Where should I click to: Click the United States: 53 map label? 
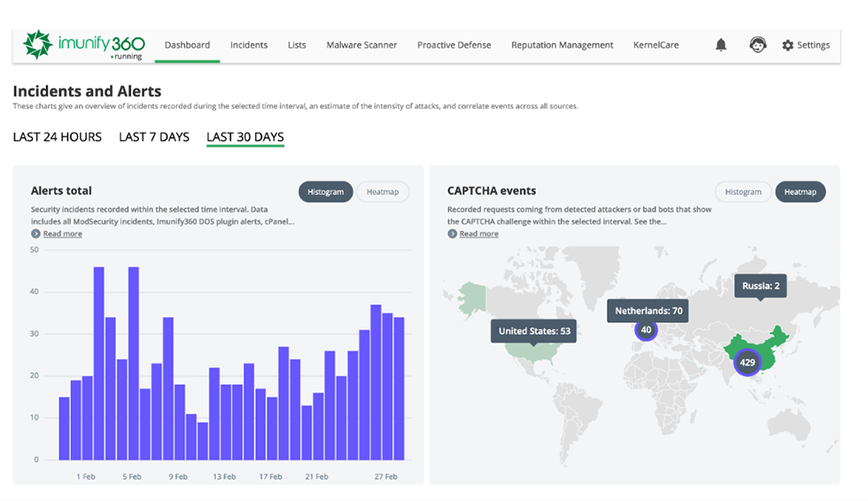(534, 331)
